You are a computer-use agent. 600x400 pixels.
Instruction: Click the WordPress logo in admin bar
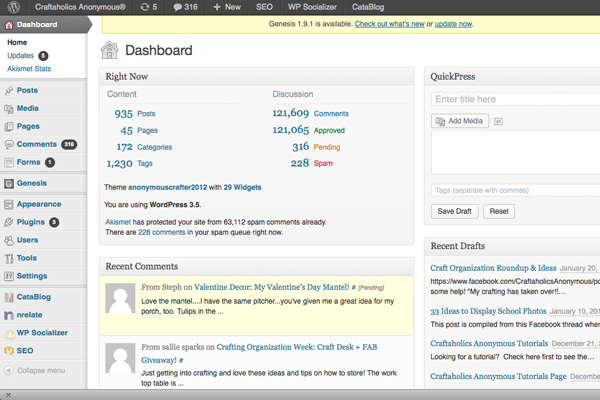[12, 7]
